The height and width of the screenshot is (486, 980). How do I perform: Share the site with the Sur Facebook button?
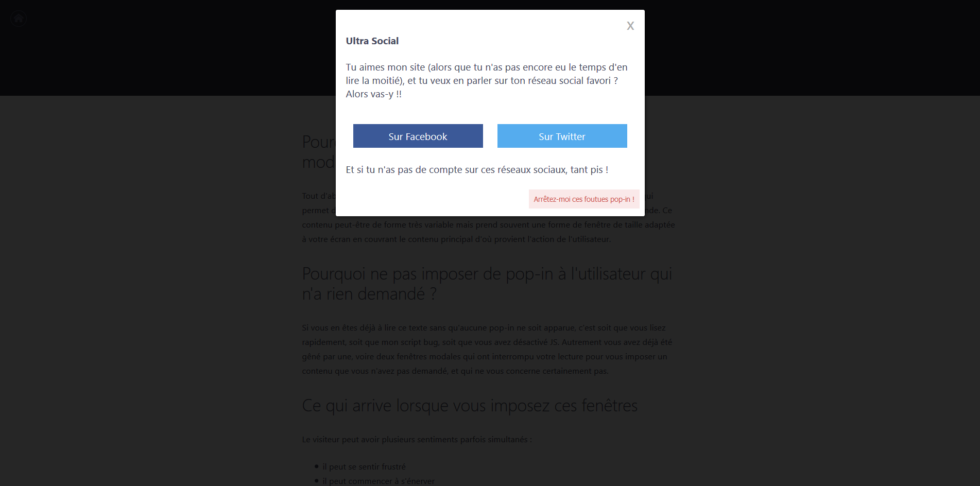tap(418, 136)
